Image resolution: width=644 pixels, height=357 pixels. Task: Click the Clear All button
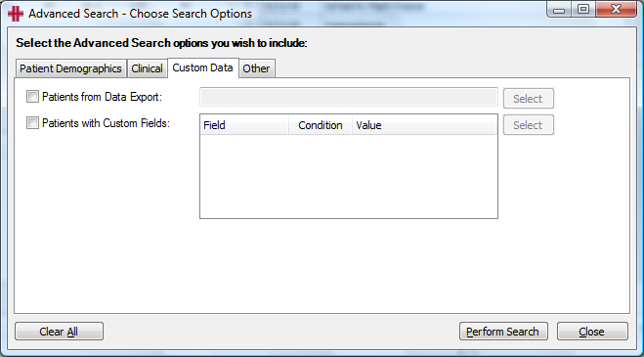point(59,332)
